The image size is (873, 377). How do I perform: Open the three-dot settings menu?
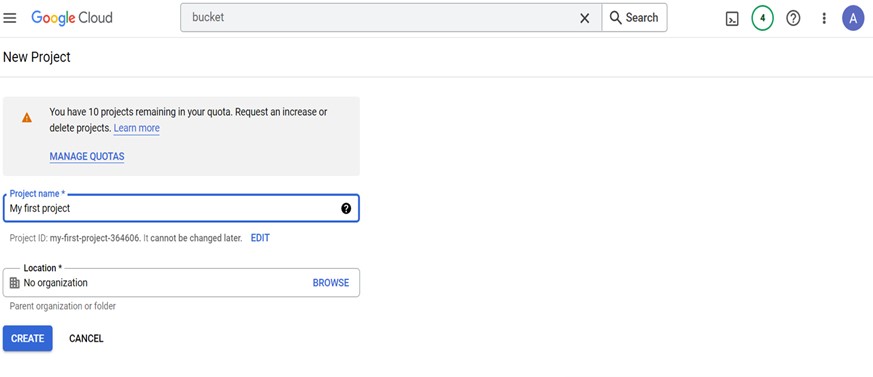click(x=824, y=18)
